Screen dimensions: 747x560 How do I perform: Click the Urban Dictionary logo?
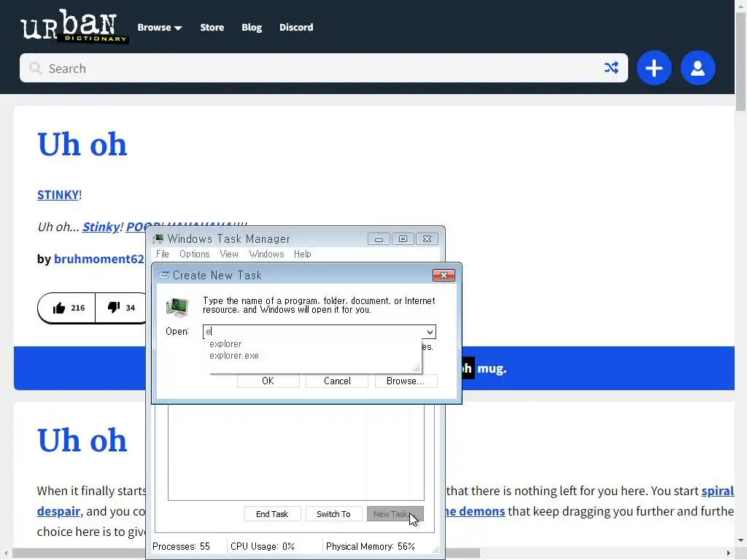point(74,27)
